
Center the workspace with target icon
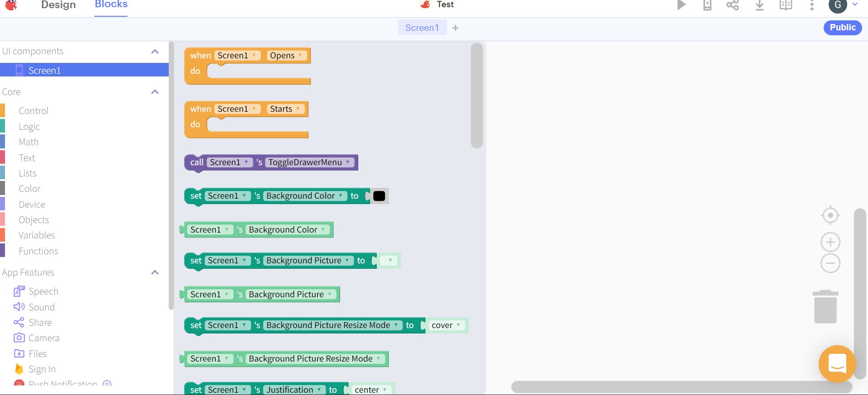coord(830,215)
